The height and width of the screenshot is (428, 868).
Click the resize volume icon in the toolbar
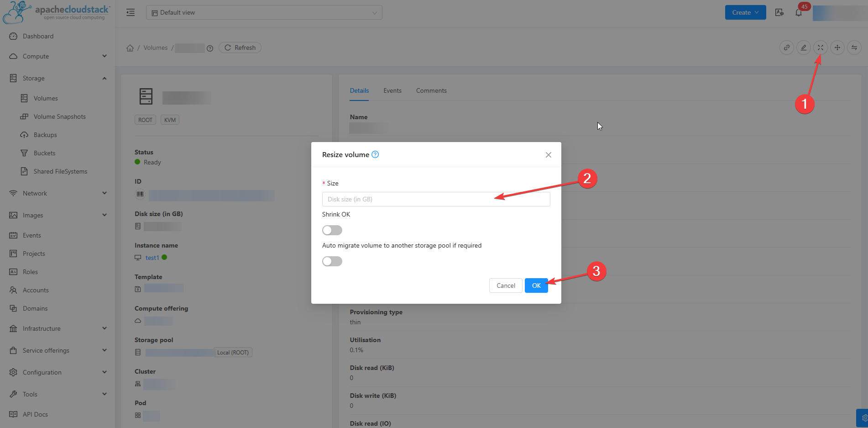pos(820,48)
